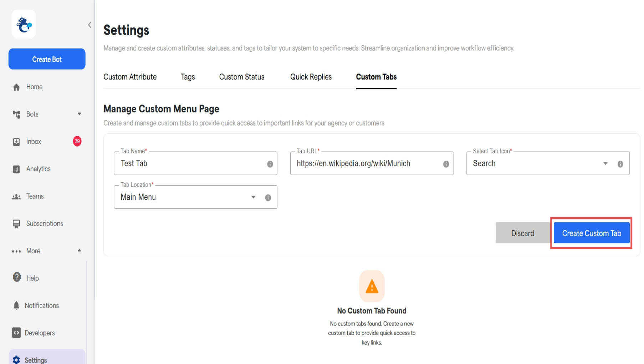Image resolution: width=644 pixels, height=364 pixels.
Task: Click the More three-dots icon
Action: [x=16, y=251]
